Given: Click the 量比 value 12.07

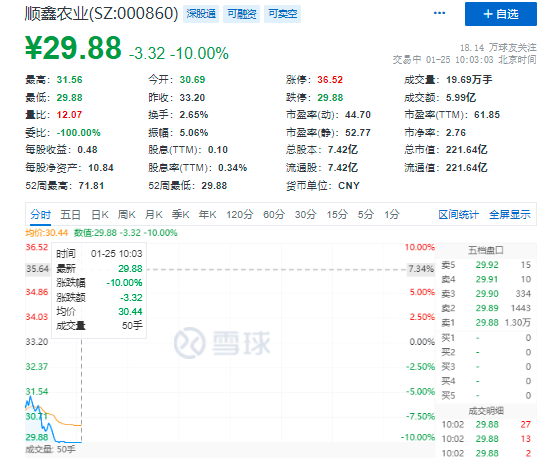Looking at the screenshot, I should (69, 115).
